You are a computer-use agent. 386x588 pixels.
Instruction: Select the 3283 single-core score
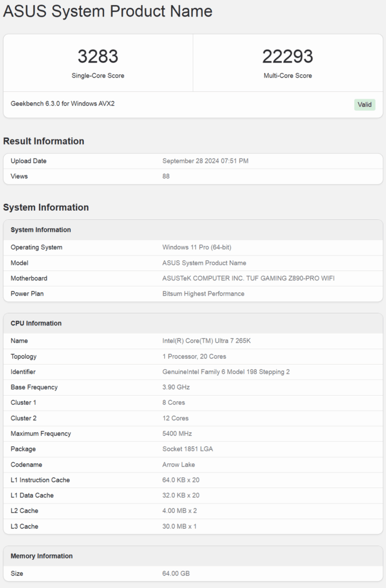pyautogui.click(x=98, y=57)
